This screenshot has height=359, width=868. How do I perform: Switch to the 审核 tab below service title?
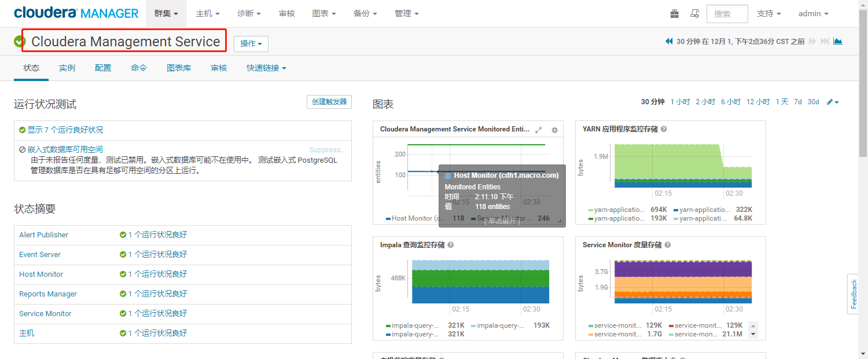[x=219, y=68]
